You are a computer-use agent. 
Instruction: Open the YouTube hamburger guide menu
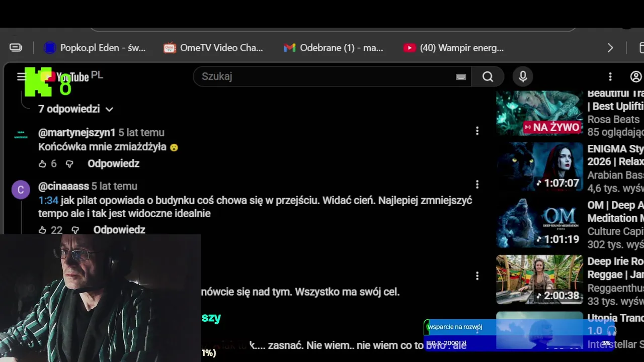pyautogui.click(x=21, y=76)
